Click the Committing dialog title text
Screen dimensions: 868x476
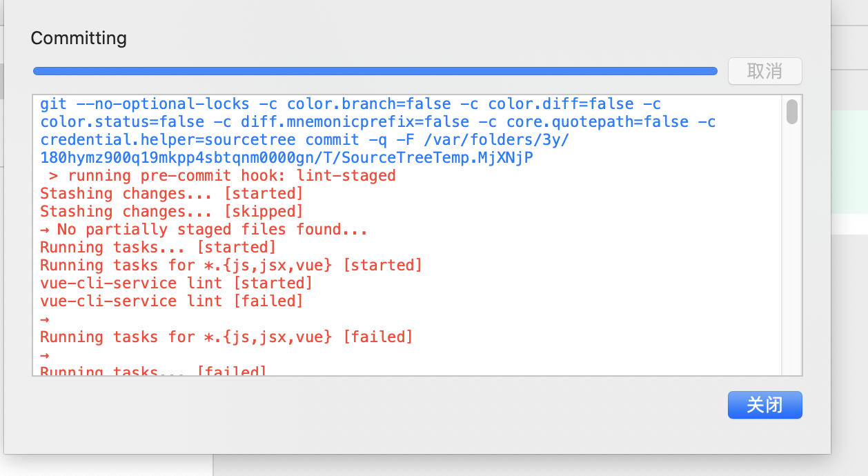point(78,39)
